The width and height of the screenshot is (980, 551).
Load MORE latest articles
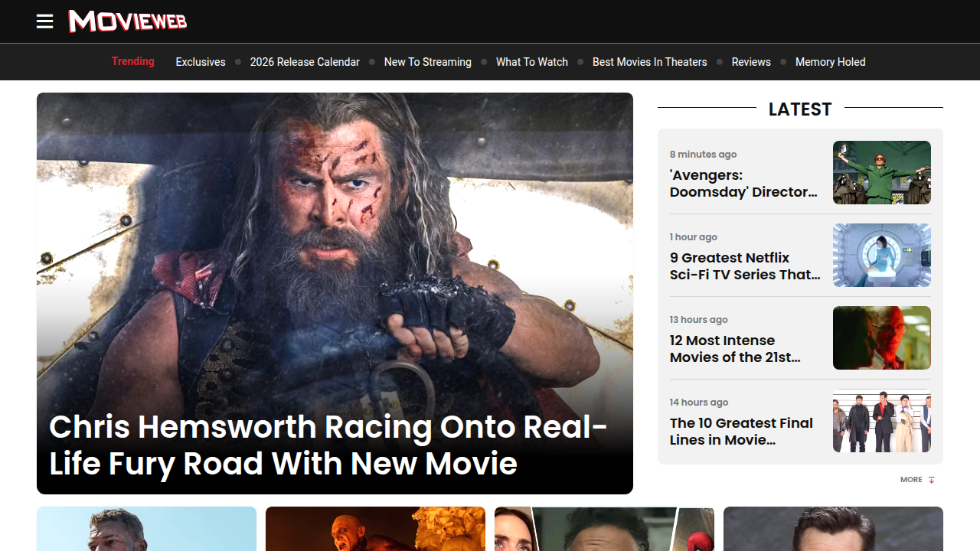(917, 480)
